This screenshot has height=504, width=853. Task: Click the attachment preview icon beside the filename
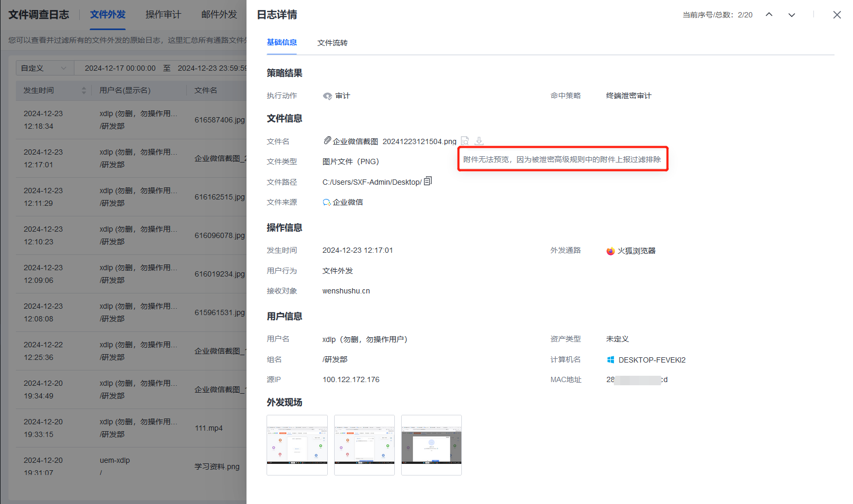coord(465,141)
